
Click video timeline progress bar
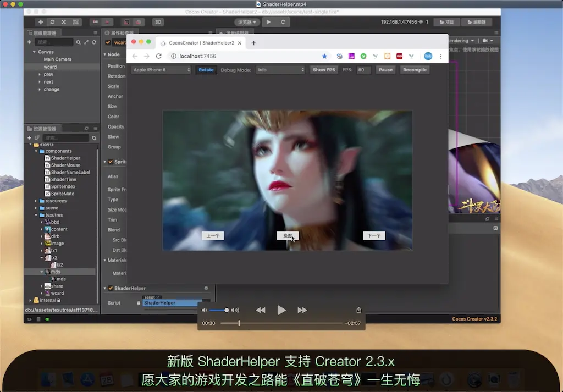(x=281, y=323)
